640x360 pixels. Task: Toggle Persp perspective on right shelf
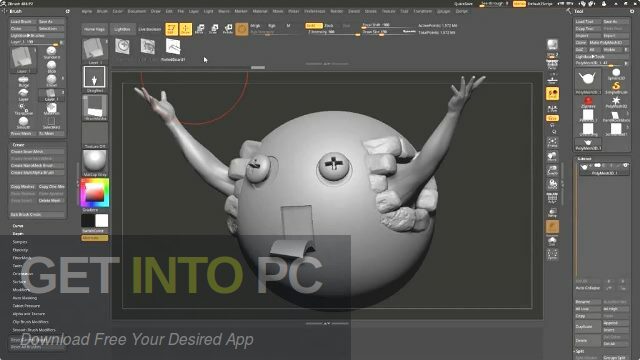pyautogui.click(x=552, y=65)
